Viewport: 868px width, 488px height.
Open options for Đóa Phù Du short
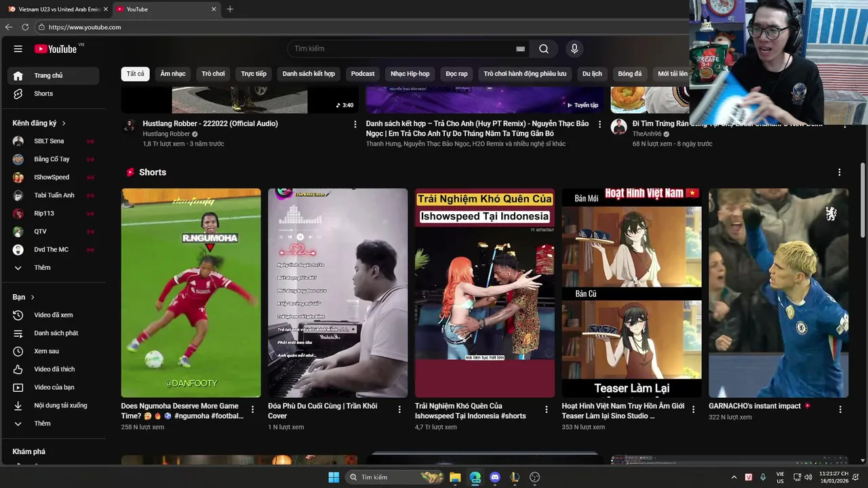click(399, 409)
